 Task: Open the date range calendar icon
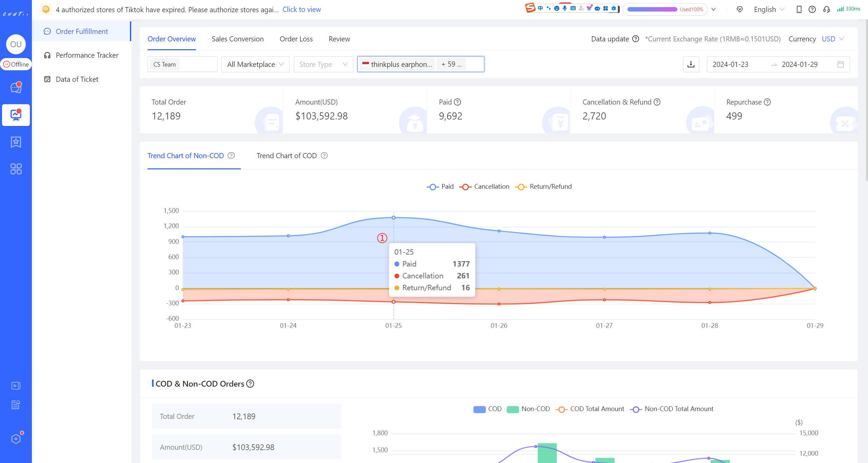(x=841, y=64)
